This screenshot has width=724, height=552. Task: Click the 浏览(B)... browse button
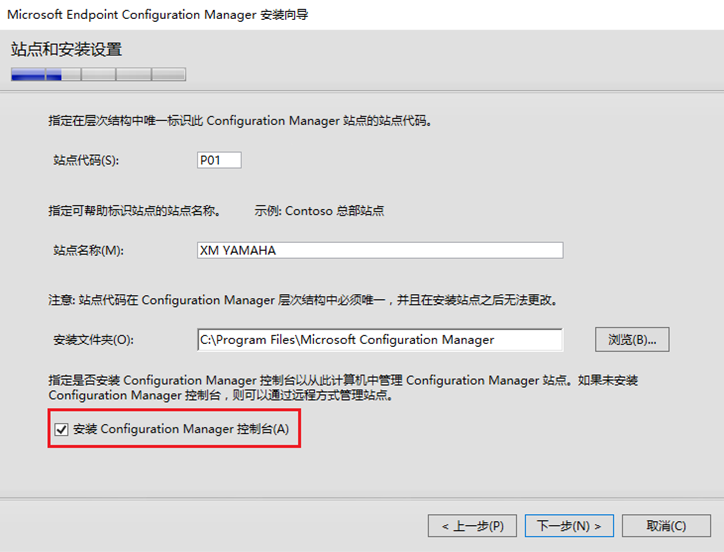[632, 340]
